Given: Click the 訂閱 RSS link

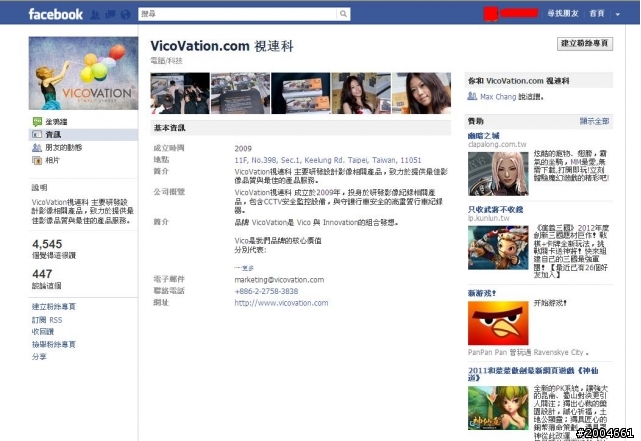Looking at the screenshot, I should pyautogui.click(x=47, y=320).
